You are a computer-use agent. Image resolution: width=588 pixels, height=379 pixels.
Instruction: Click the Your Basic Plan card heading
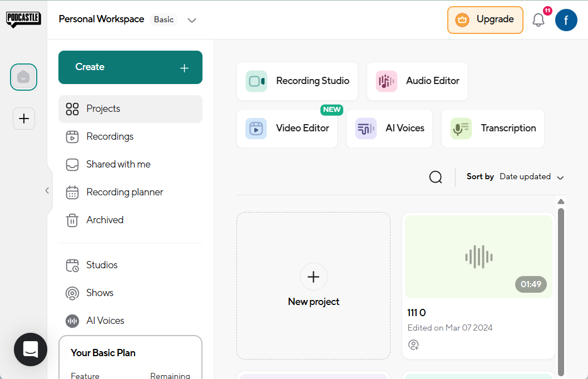[x=103, y=353]
